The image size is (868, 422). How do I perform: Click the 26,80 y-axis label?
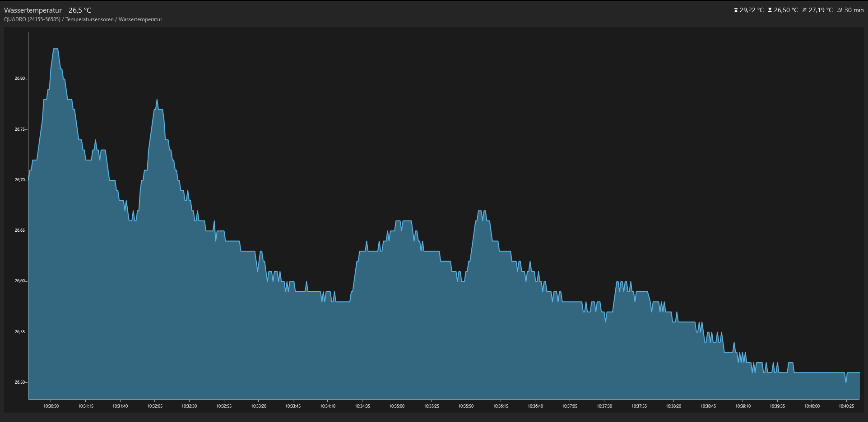click(x=20, y=78)
